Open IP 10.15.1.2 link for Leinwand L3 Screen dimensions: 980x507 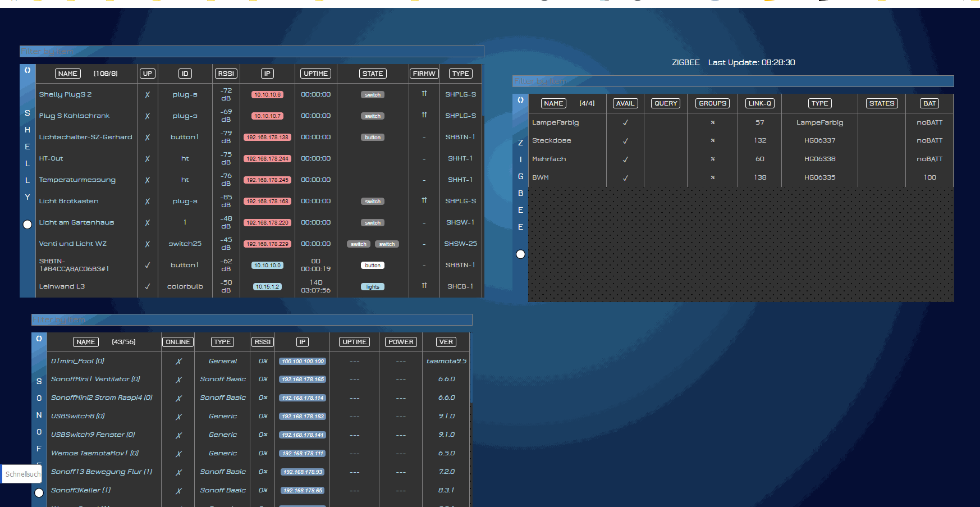(x=267, y=287)
